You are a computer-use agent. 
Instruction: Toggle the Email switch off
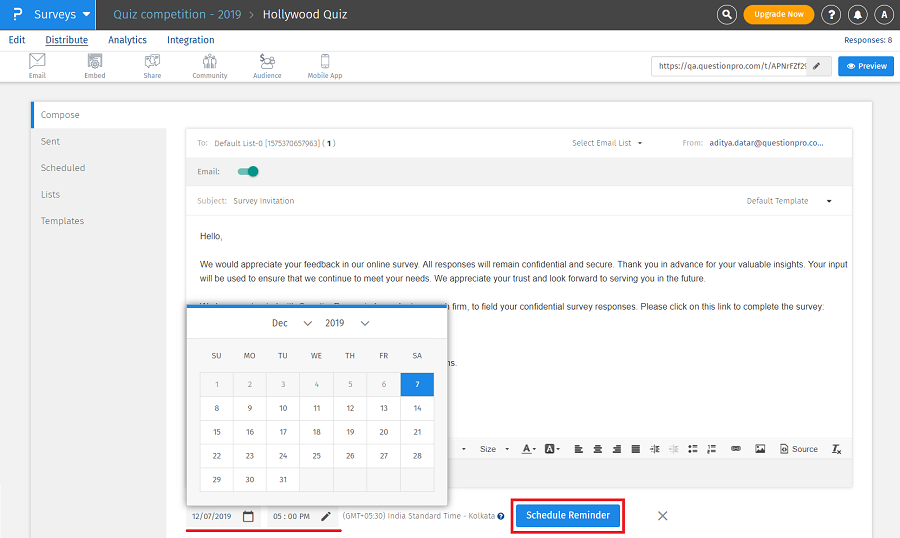(x=248, y=172)
